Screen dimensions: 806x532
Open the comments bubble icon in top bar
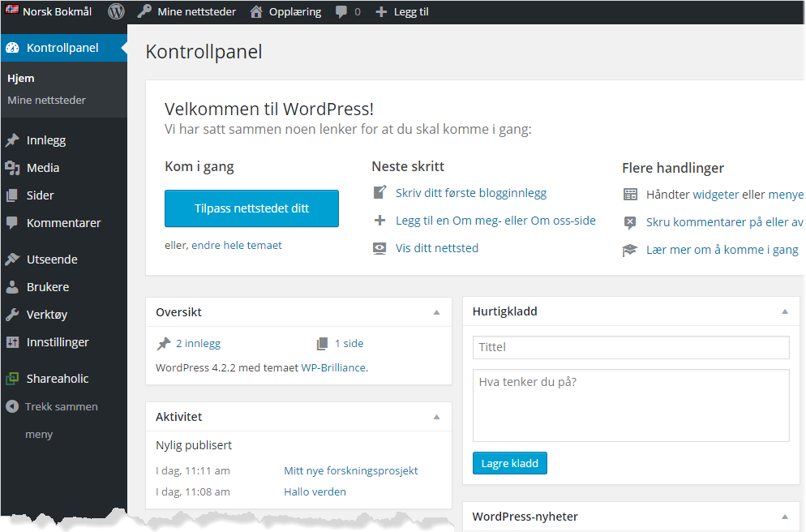[341, 12]
